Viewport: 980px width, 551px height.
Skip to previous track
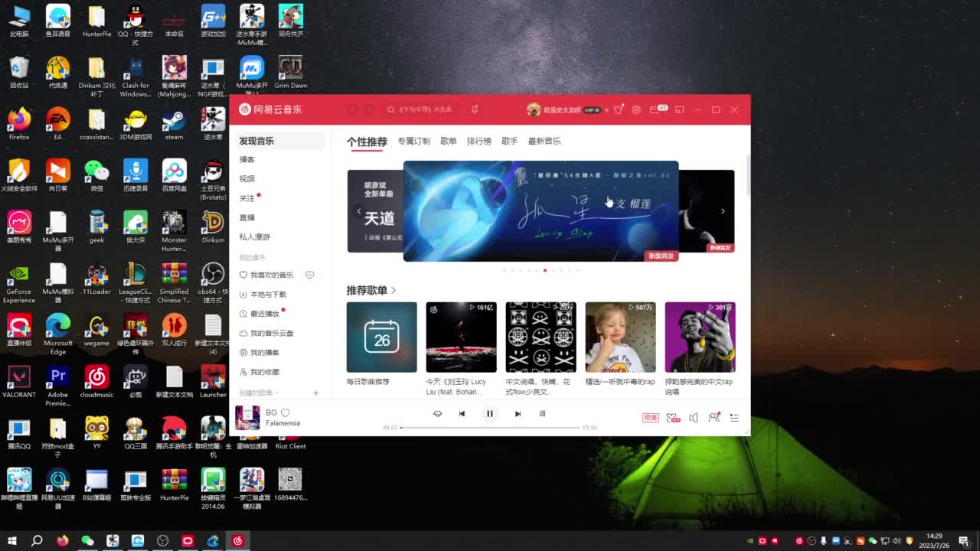pyautogui.click(x=462, y=413)
